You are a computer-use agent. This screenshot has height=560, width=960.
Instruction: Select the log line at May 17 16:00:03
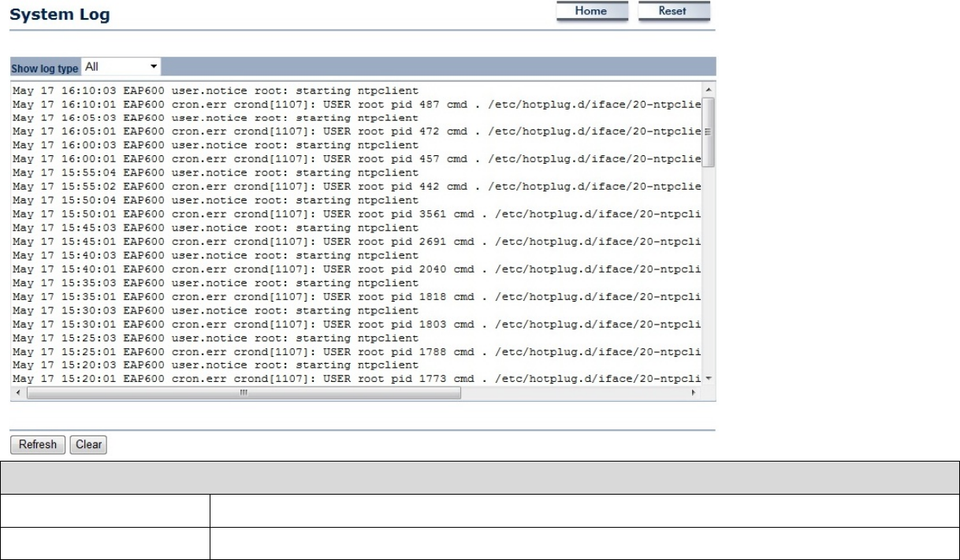pyautogui.click(x=216, y=146)
